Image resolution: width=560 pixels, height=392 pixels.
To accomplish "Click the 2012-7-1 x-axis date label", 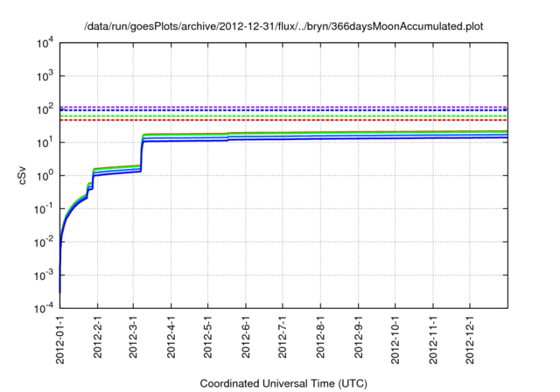I will click(283, 337).
